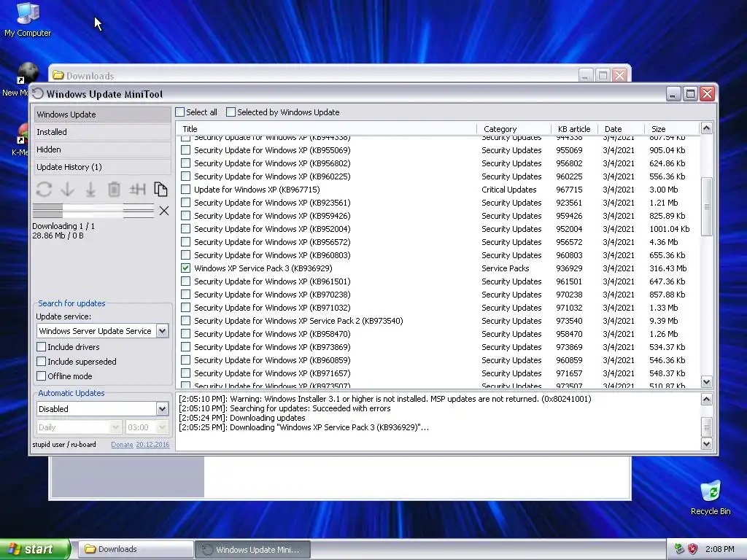The height and width of the screenshot is (560, 747).
Task: Click the install updates arrow icon
Action: pyautogui.click(x=90, y=190)
